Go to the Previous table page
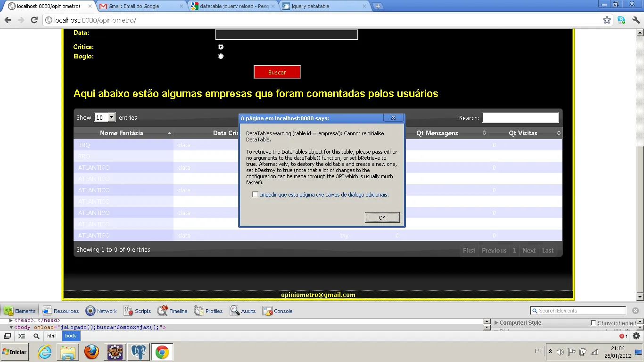 tap(494, 250)
